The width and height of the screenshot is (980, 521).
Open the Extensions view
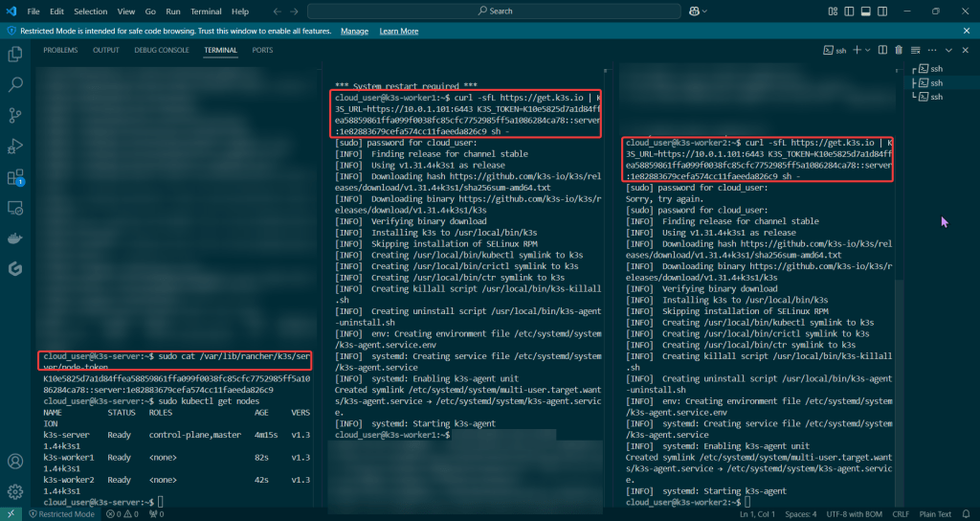(15, 177)
